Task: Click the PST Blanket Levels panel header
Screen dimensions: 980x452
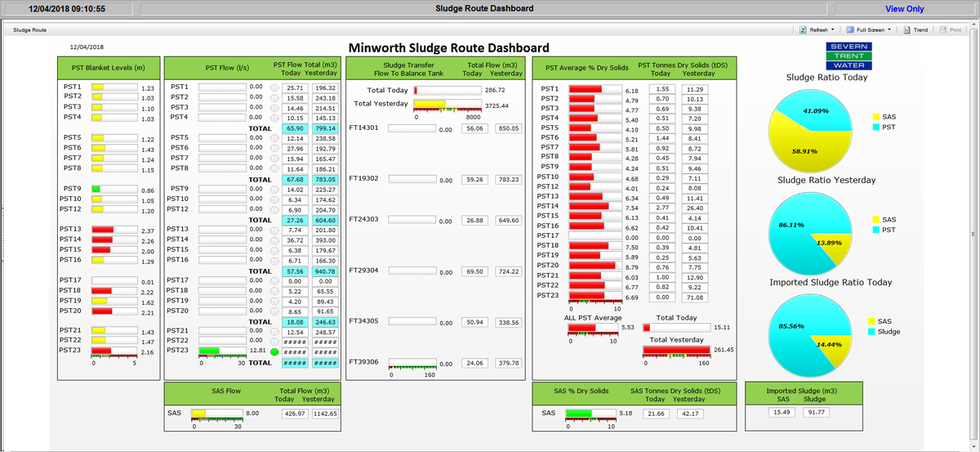Action: point(109,68)
